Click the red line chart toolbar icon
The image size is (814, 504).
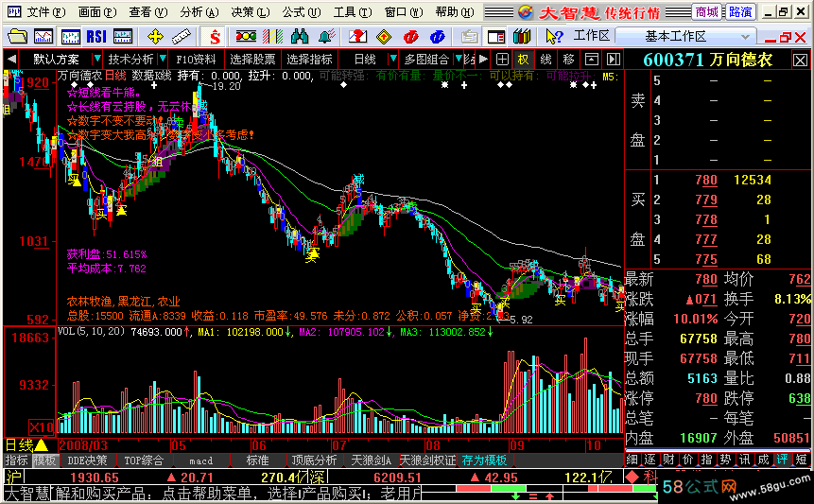click(43, 36)
